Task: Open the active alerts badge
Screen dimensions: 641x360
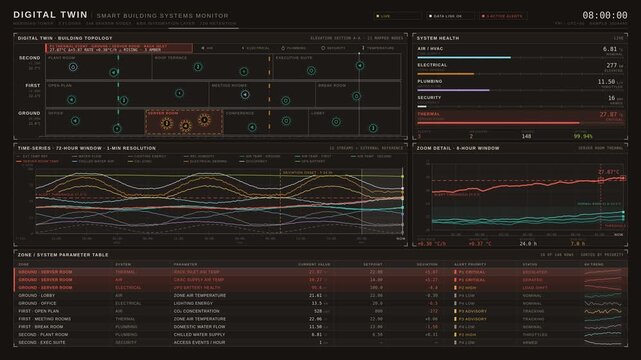Action: (x=503, y=16)
